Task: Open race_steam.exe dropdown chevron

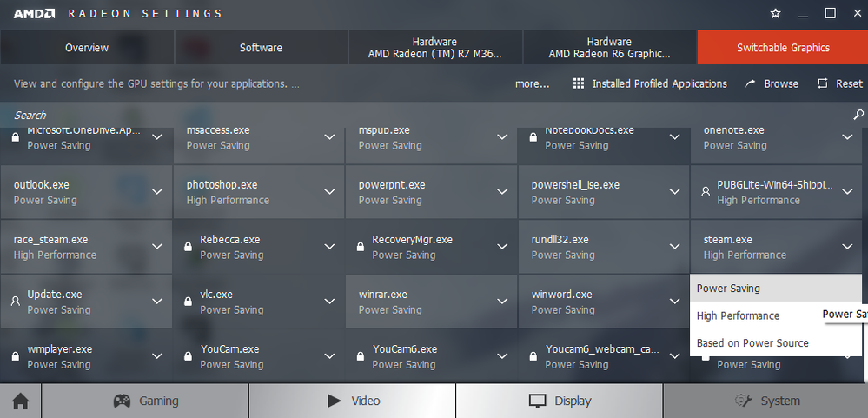Action: click(x=157, y=247)
